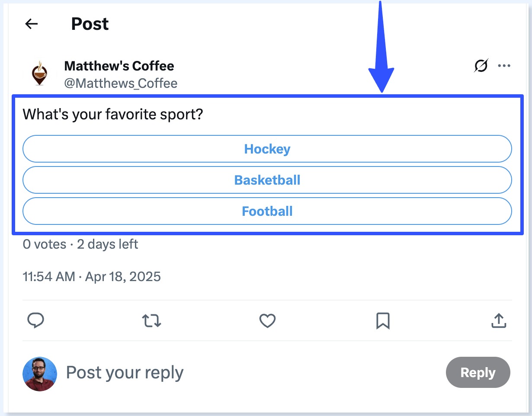Click the Post your reply field
Screen dimensions: 532x416
click(125, 372)
